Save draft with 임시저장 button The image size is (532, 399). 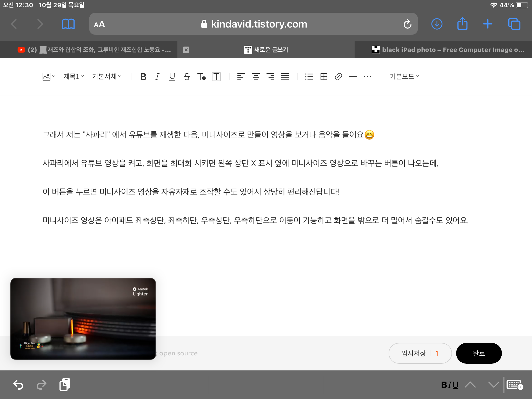click(414, 353)
